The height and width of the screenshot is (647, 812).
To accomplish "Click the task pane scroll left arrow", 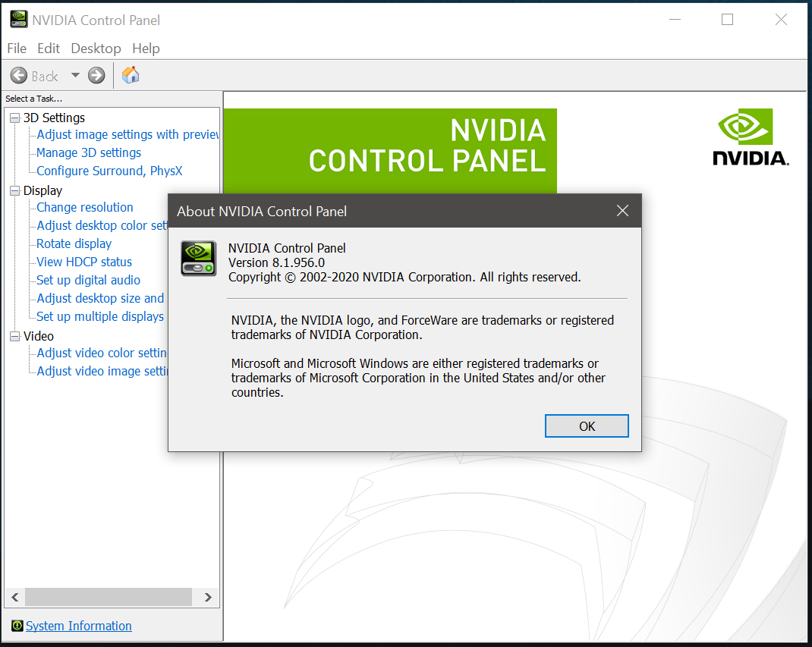I will [x=15, y=597].
